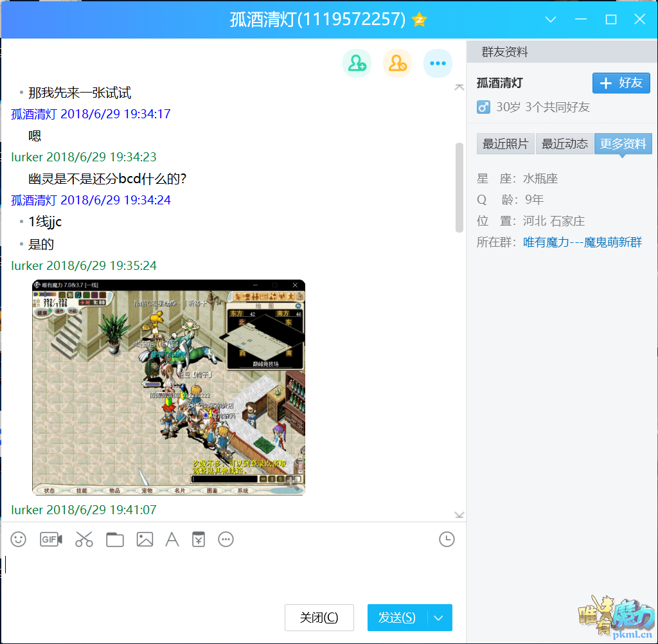Switch to the 最近动态 tab

coord(564,144)
